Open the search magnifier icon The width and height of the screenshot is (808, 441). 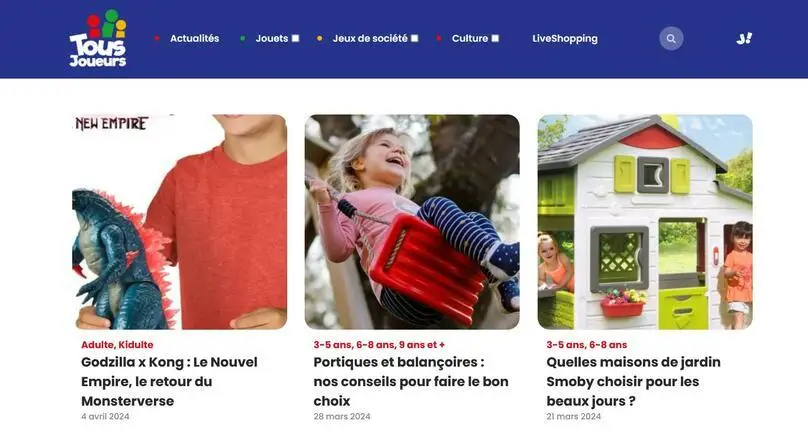point(671,39)
